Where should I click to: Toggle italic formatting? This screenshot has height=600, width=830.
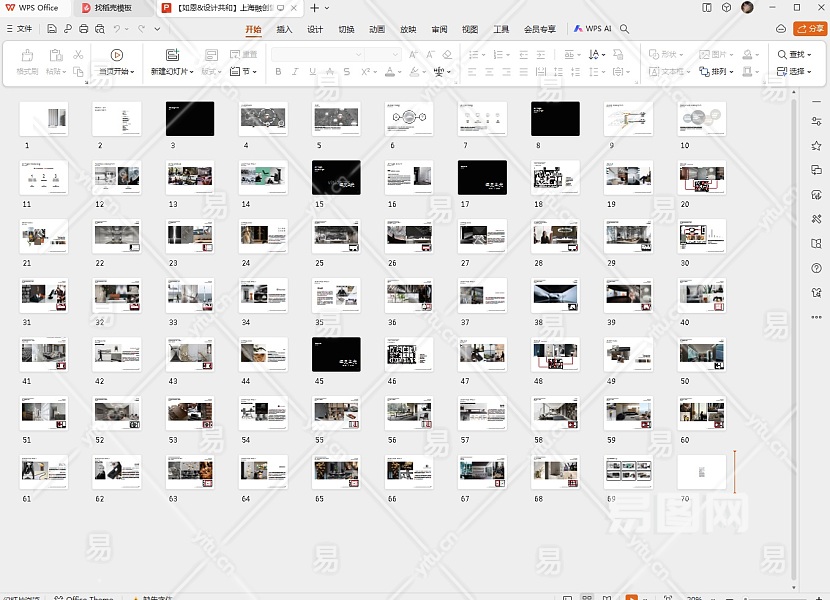296,72
